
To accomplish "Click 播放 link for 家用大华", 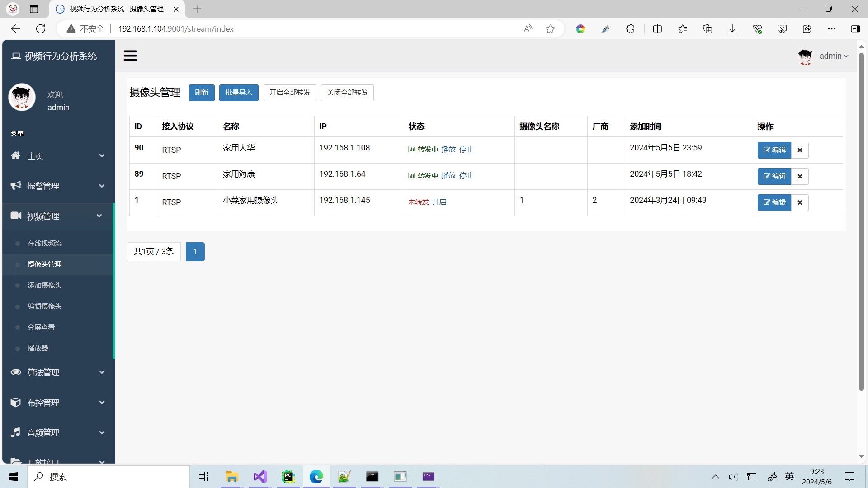I will pos(448,150).
